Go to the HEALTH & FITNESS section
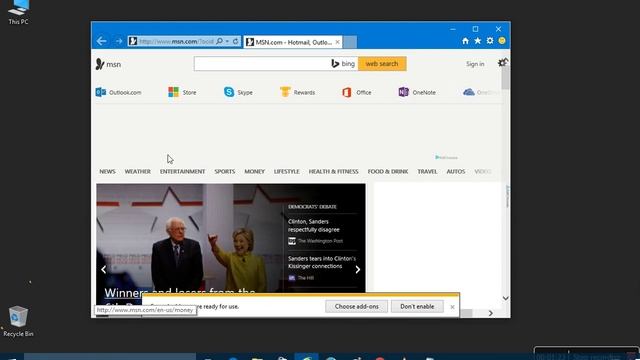Screen dimensions: 640x360 333,171
